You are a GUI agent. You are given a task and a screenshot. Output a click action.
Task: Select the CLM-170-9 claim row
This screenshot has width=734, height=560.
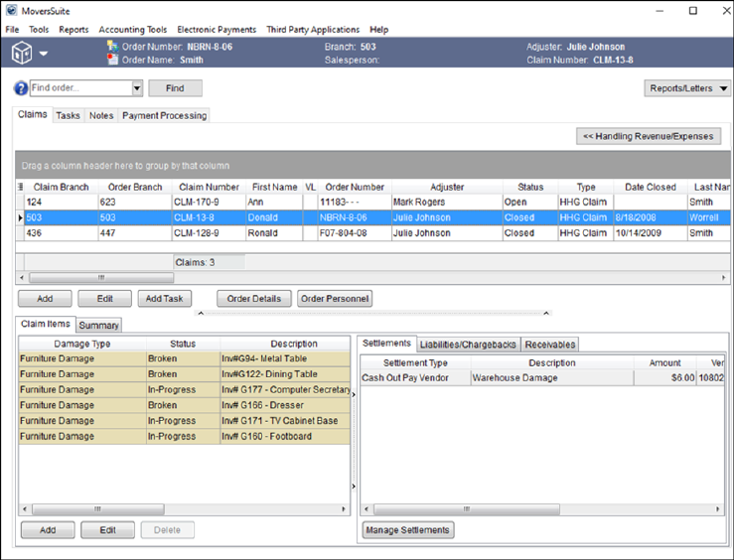point(207,202)
